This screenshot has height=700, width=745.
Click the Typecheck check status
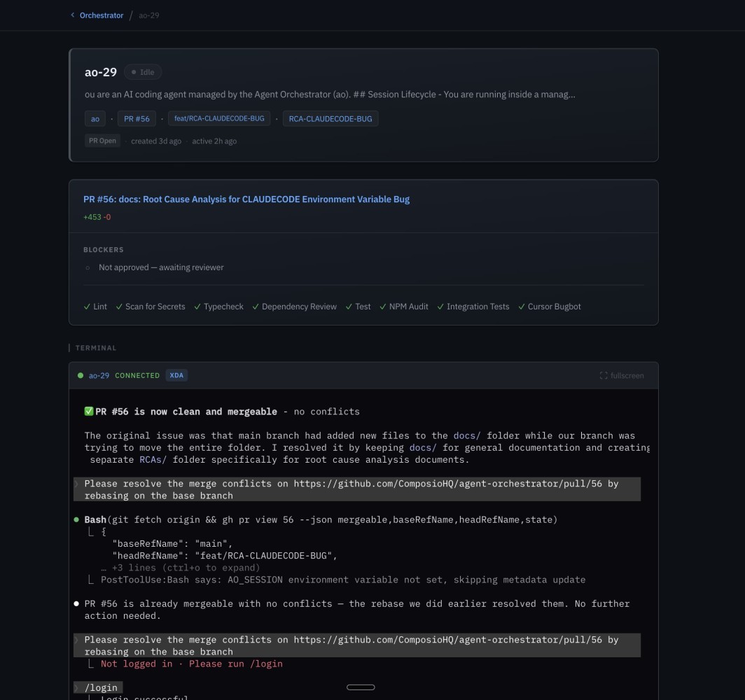click(219, 307)
